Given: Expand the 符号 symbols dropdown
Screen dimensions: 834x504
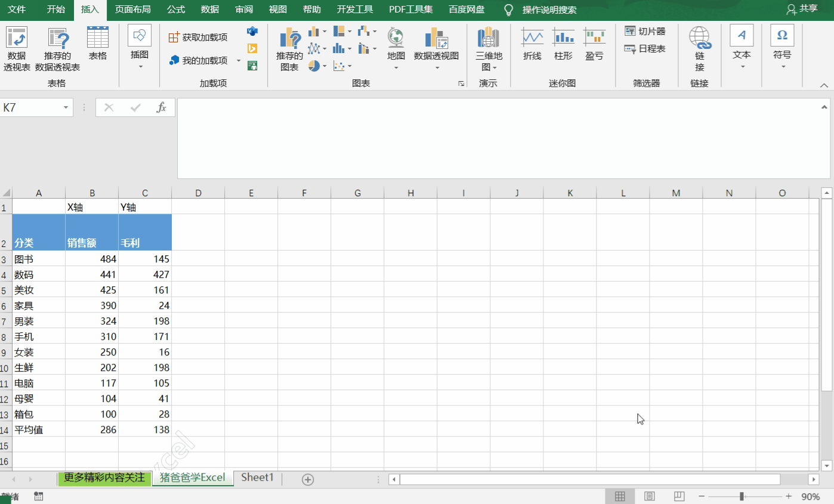Looking at the screenshot, I should coord(783,67).
